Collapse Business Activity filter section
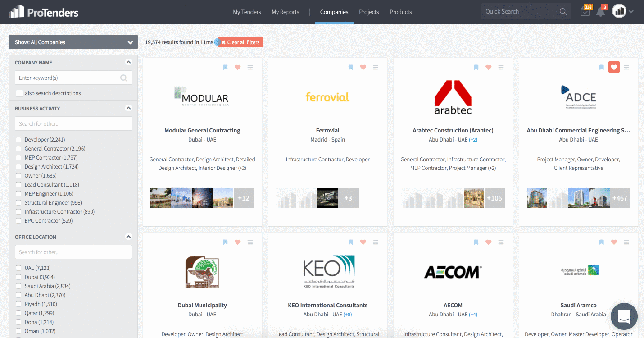 coord(128,109)
